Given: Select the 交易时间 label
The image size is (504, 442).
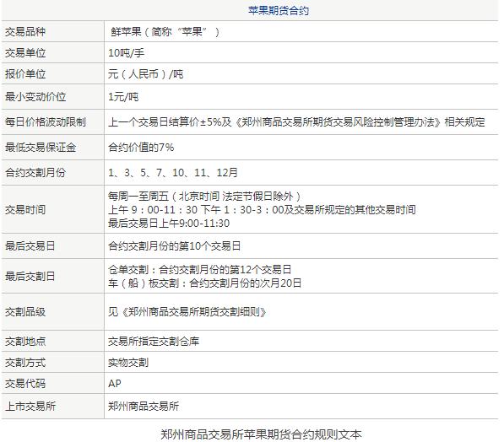Looking at the screenshot, I should (25, 210).
